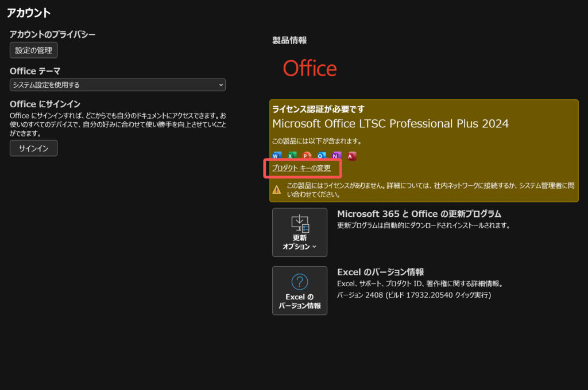Click the Microsoft 365 と Office の更新プログラム heading
Viewport: 588px width, 390px height.
[419, 214]
